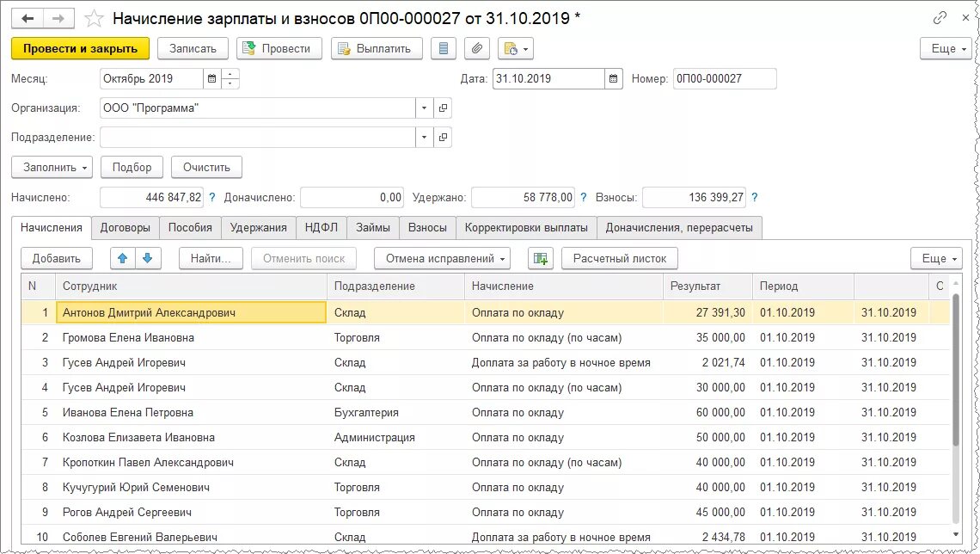Viewport: 980px width, 554px height.
Task: Select the Кропоткин Павел Александрович cell
Action: pos(191,463)
